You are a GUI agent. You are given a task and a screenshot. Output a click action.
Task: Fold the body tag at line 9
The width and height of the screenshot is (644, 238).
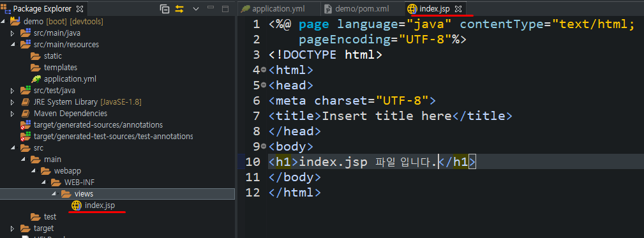click(264, 147)
